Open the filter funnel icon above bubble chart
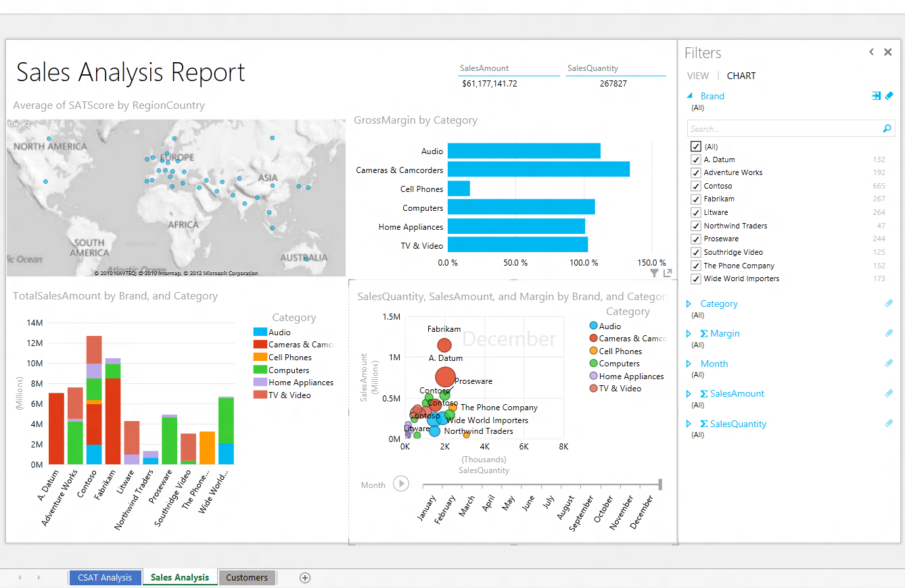Viewport: 905px width, 588px height. (x=654, y=273)
